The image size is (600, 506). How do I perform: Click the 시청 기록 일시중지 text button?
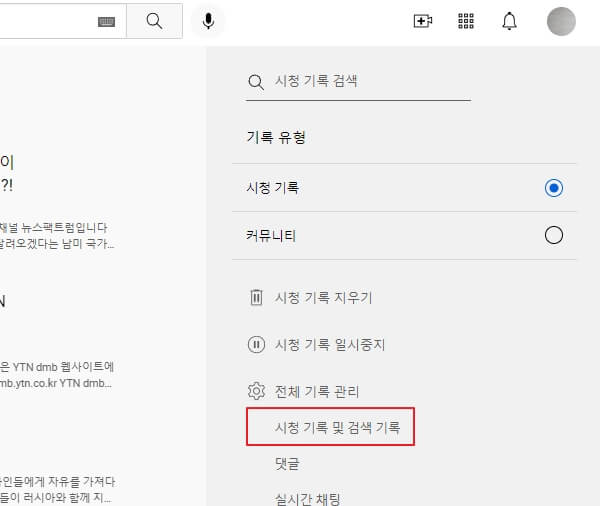[x=330, y=344]
